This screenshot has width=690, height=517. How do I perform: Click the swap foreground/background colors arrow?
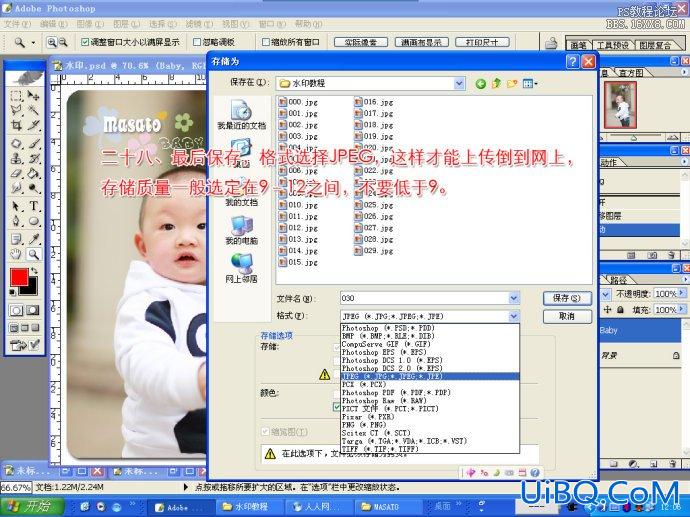34,271
